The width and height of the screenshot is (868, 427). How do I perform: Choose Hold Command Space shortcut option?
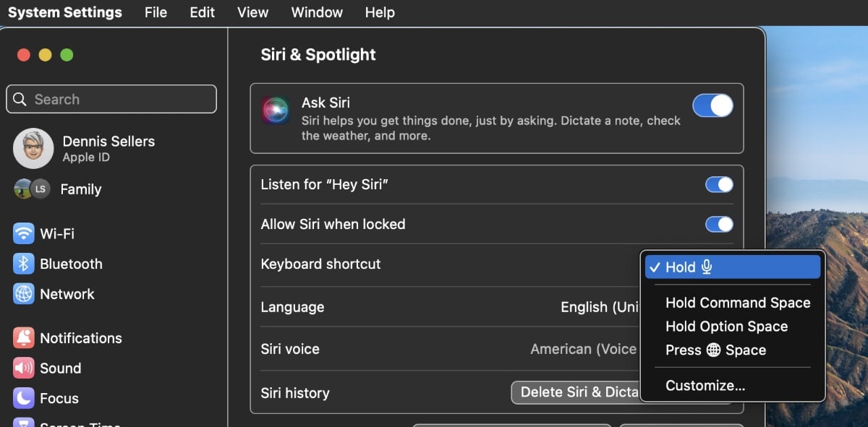(x=737, y=303)
